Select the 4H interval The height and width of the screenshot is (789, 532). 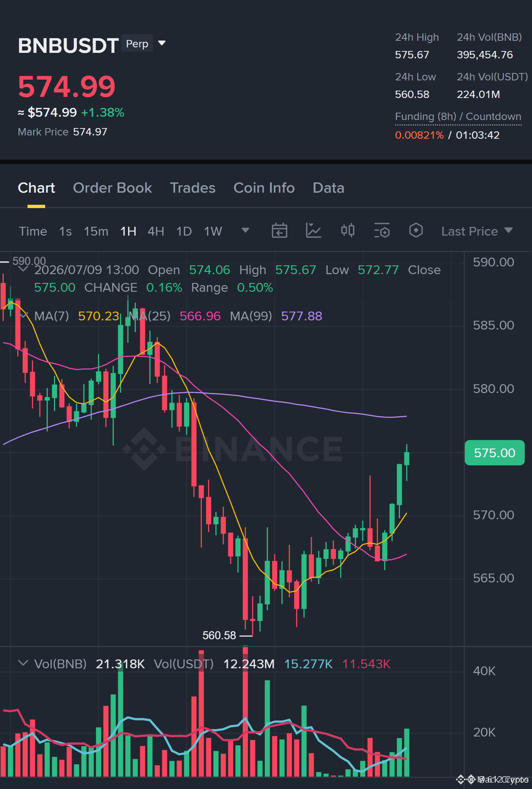point(156,231)
